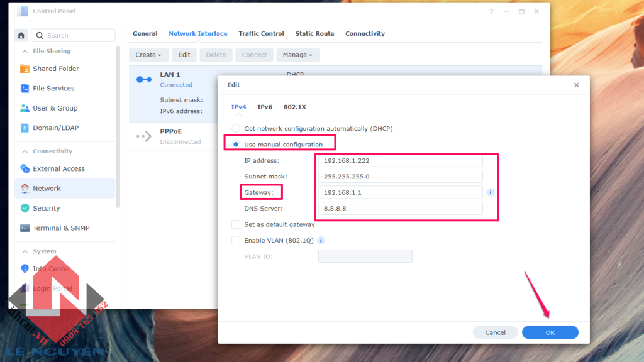Switch to the Traffic Control tab
This screenshot has width=644, height=362.
click(x=261, y=33)
